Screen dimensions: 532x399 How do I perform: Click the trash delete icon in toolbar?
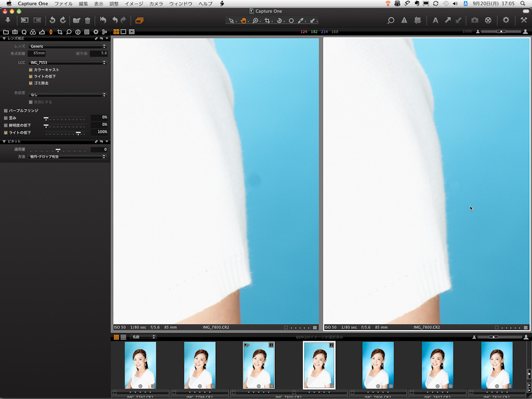click(87, 20)
